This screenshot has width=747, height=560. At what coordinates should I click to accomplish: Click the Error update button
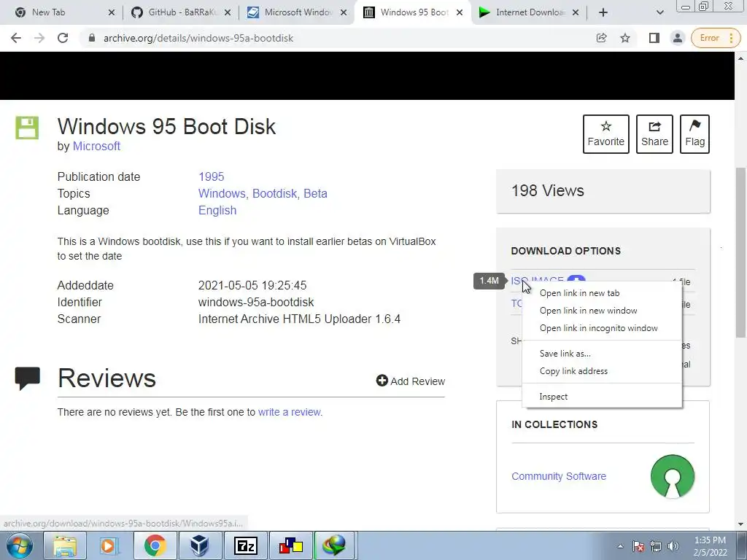tap(716, 38)
